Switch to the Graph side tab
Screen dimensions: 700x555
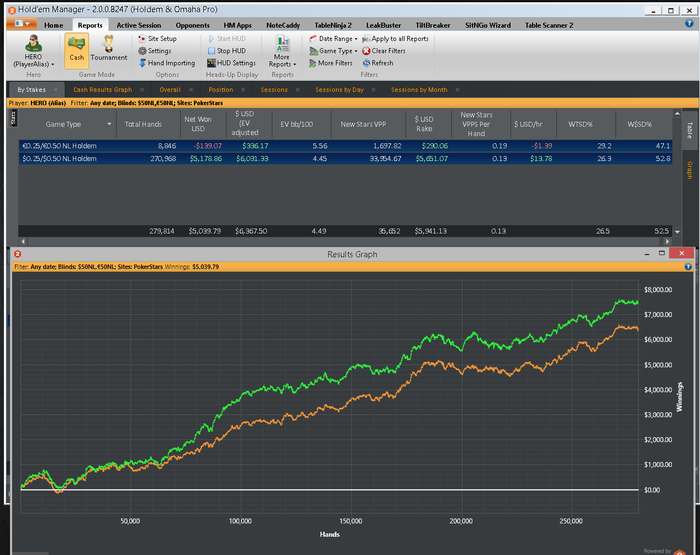pos(689,171)
